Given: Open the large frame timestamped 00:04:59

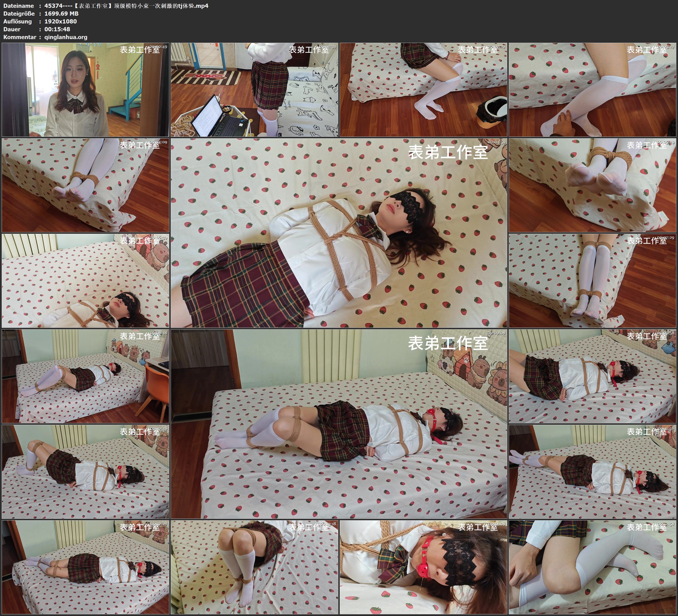Looking at the screenshot, I should (x=339, y=233).
